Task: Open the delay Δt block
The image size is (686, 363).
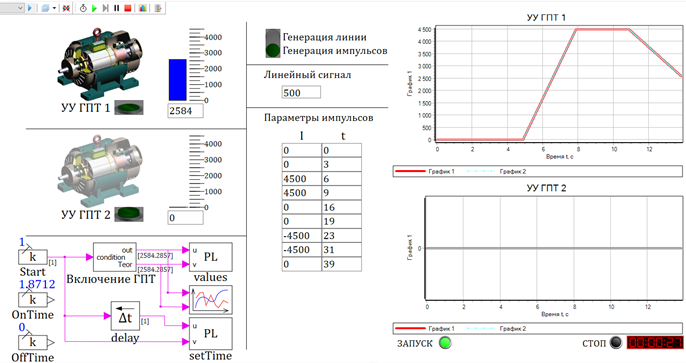Action: pos(125,316)
